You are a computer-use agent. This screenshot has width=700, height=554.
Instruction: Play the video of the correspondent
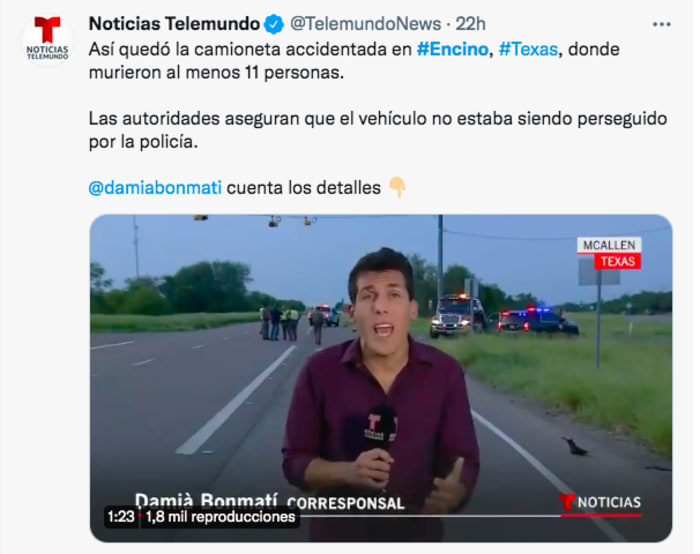(x=381, y=378)
